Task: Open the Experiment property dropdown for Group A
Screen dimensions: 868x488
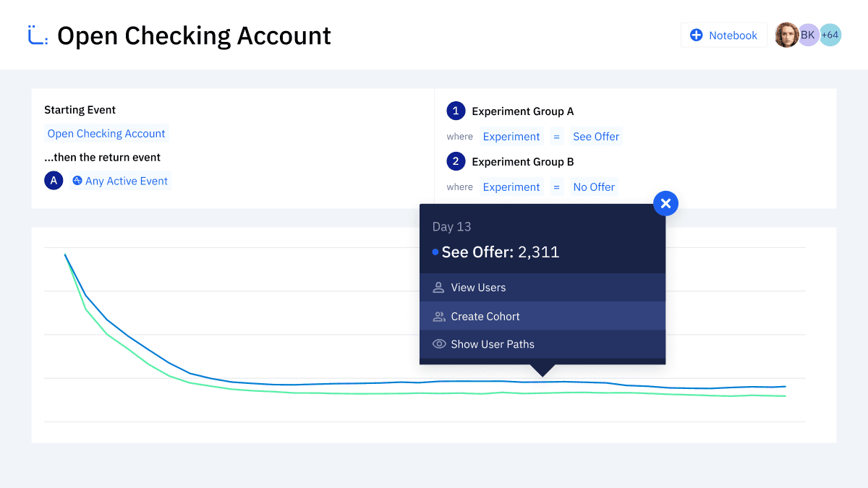Action: pyautogui.click(x=511, y=137)
